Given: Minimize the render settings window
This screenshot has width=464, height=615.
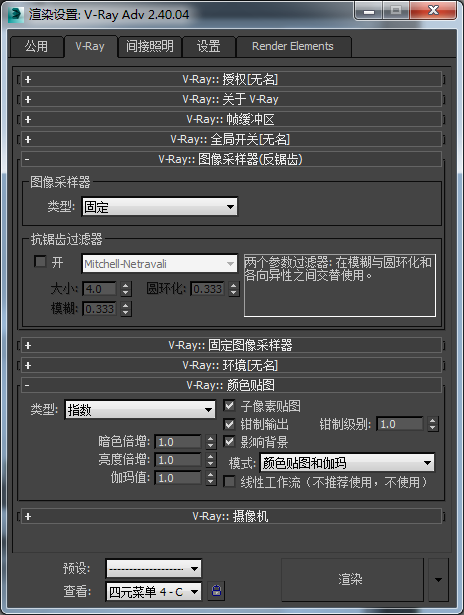Looking at the screenshot, I should (368, 11).
